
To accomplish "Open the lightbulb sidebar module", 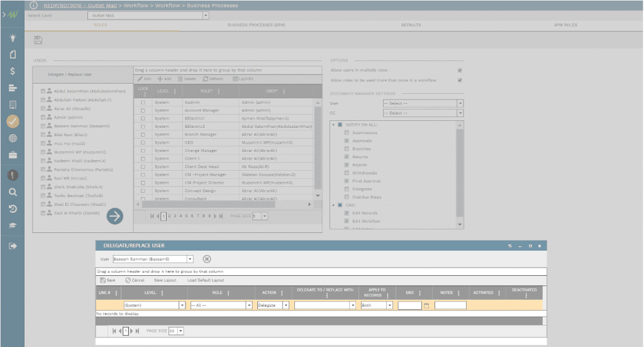I will (x=13, y=38).
